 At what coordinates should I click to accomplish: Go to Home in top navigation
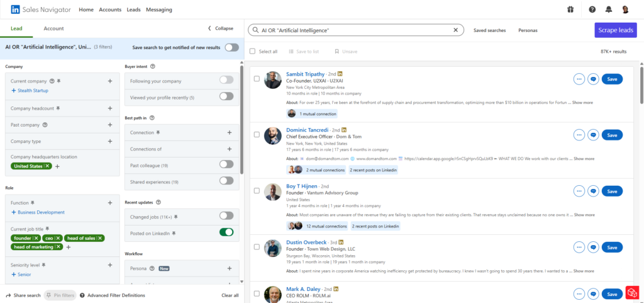pyautogui.click(x=86, y=9)
